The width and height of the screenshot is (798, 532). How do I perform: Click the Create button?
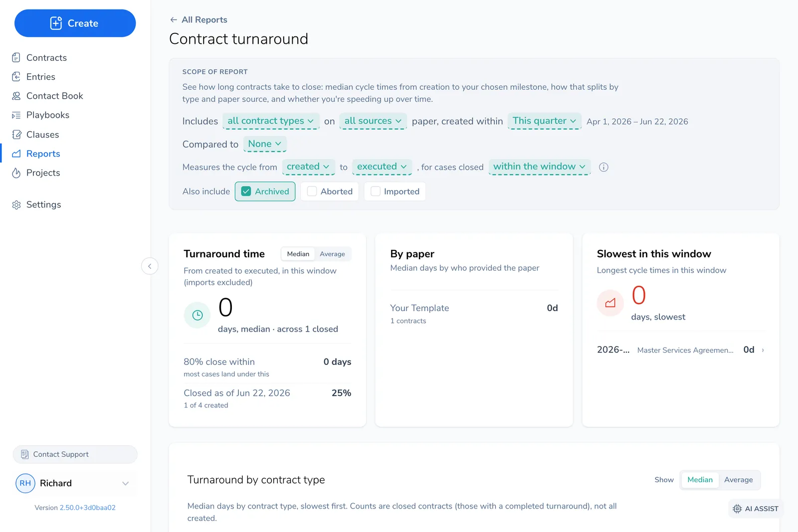(x=75, y=23)
